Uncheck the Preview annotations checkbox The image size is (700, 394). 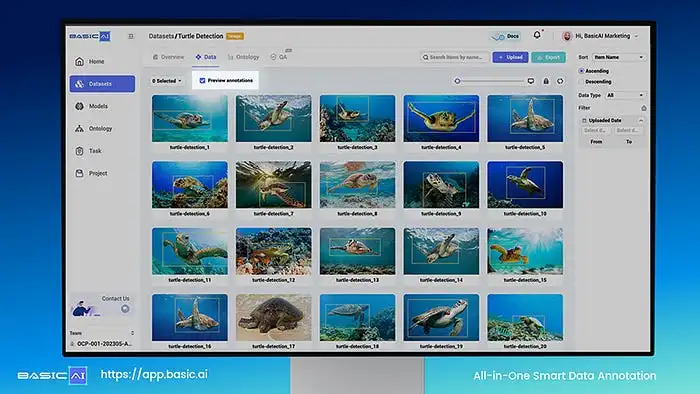[202, 81]
